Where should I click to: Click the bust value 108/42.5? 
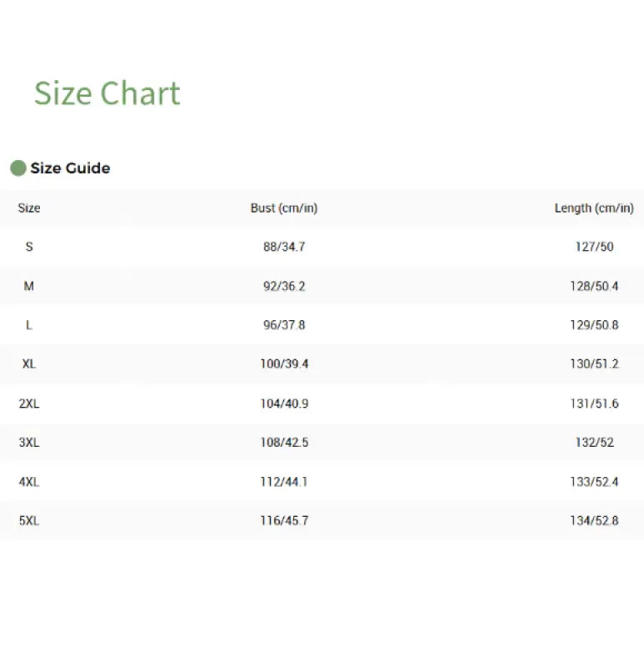[x=284, y=443]
